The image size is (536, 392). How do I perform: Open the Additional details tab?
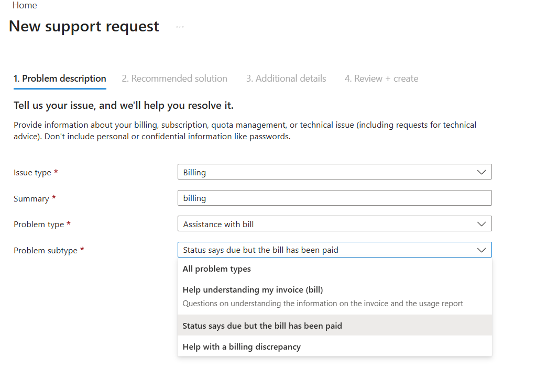pos(286,79)
